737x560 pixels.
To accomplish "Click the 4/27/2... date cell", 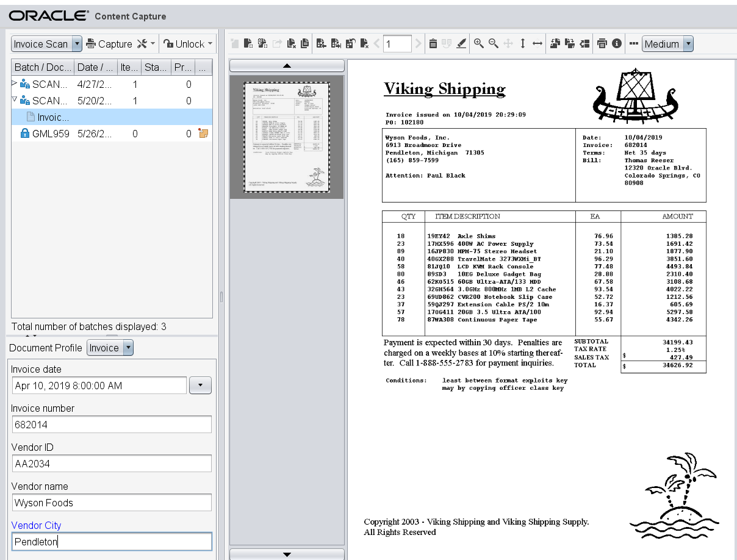I will coord(95,84).
